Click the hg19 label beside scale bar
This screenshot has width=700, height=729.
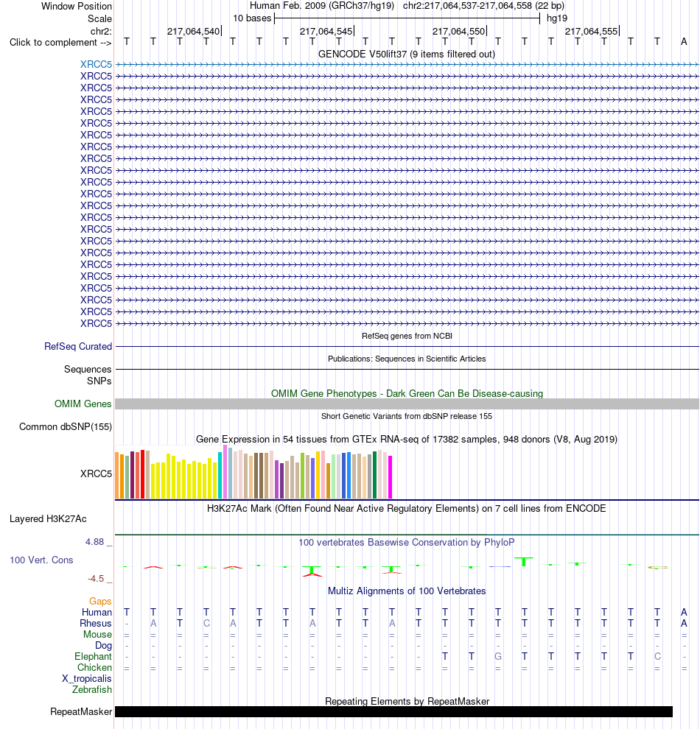[557, 18]
